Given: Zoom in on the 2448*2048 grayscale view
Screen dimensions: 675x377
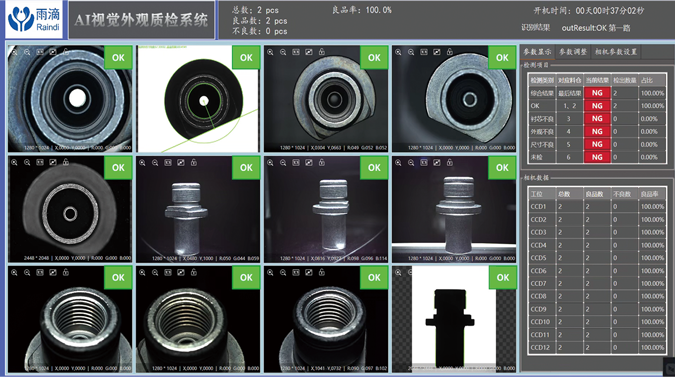Looking at the screenshot, I should 14,162.
